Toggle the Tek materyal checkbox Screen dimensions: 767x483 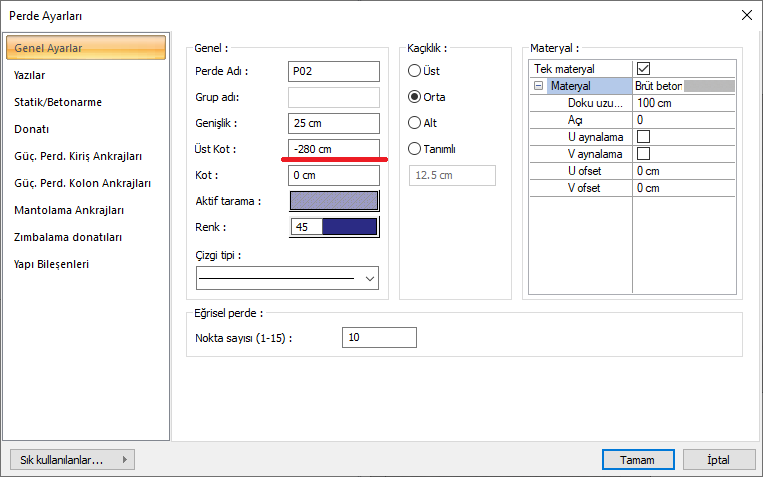coord(643,69)
